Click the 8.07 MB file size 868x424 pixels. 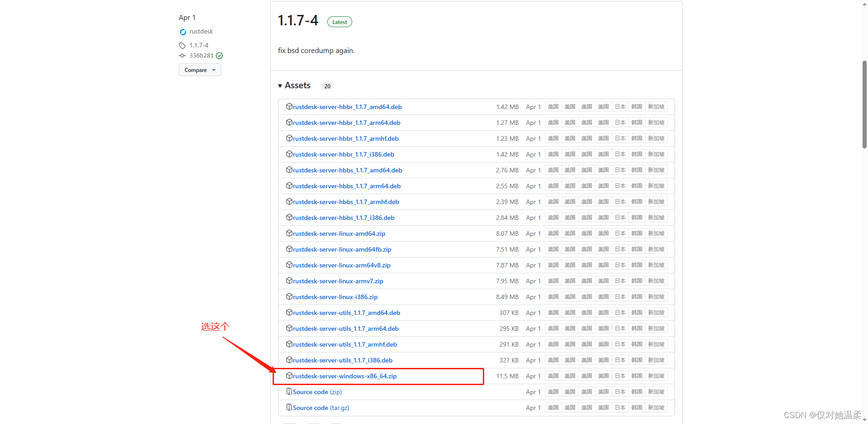[507, 233]
